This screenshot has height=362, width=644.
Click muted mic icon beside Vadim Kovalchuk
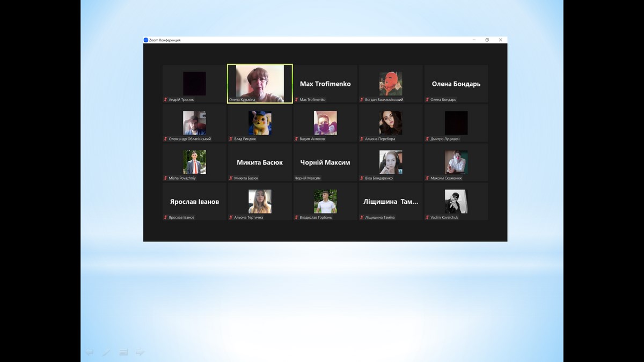[428, 218]
